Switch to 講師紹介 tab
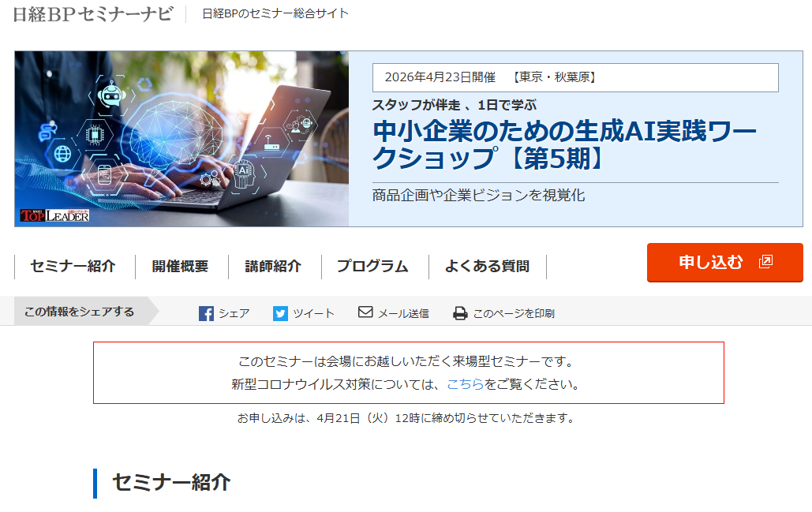This screenshot has width=812, height=512. pyautogui.click(x=273, y=266)
